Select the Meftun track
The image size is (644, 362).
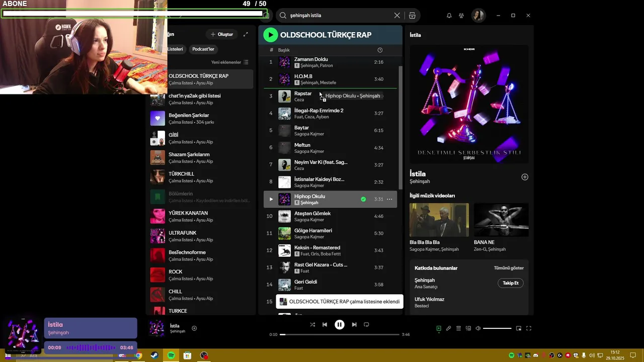331,148
